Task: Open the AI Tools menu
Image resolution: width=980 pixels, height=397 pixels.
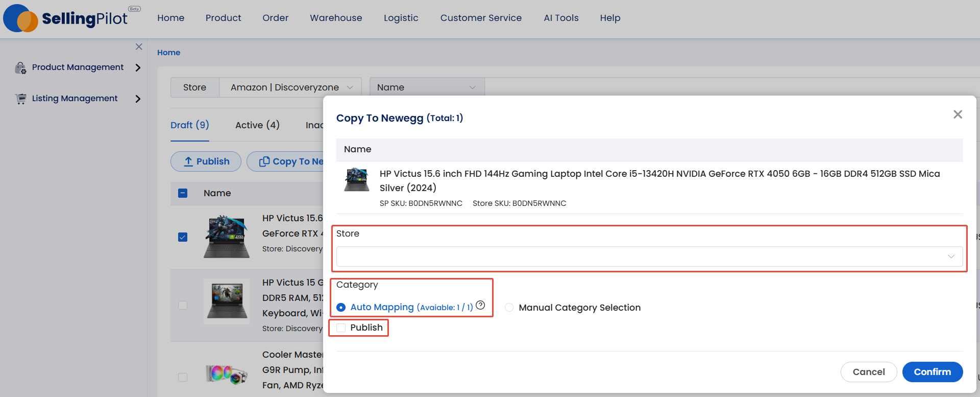Action: pos(561,18)
